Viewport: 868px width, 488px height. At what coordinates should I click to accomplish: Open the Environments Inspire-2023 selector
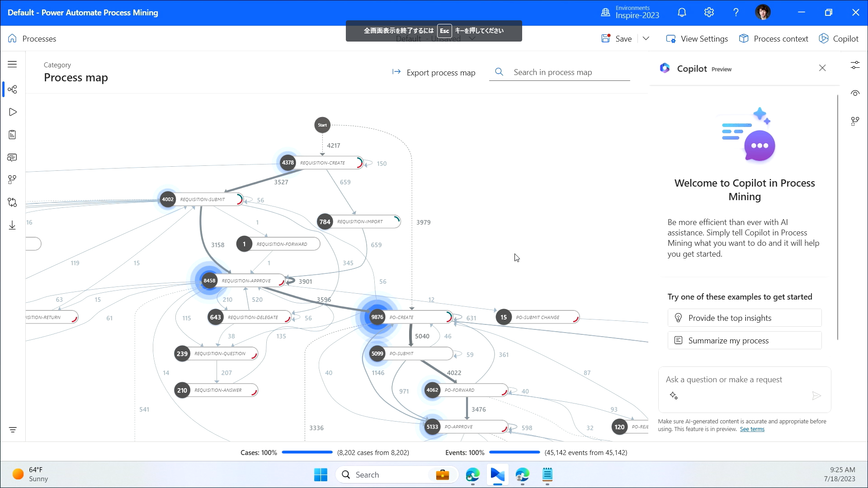coord(630,13)
